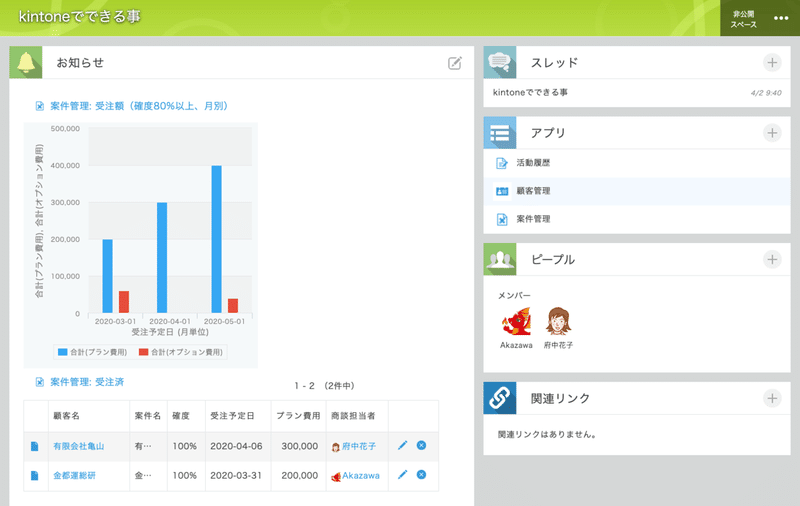Click the 2020-04-06 date cell
Image resolution: width=800 pixels, height=506 pixels.
click(236, 446)
